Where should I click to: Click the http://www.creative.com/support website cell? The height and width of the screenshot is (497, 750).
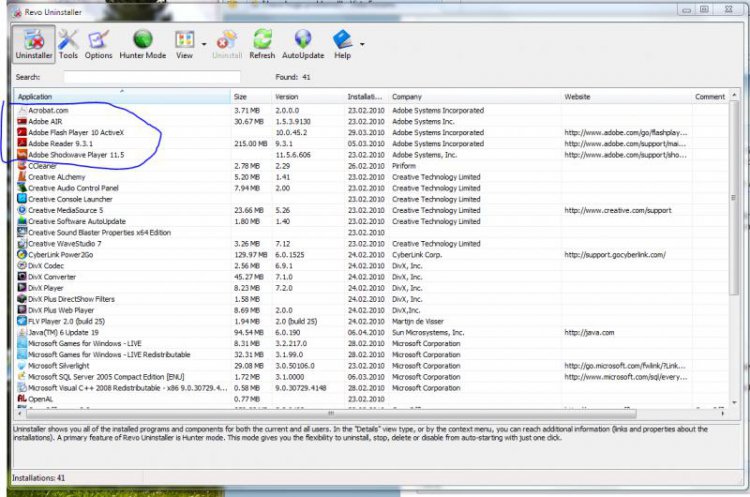tap(618, 210)
